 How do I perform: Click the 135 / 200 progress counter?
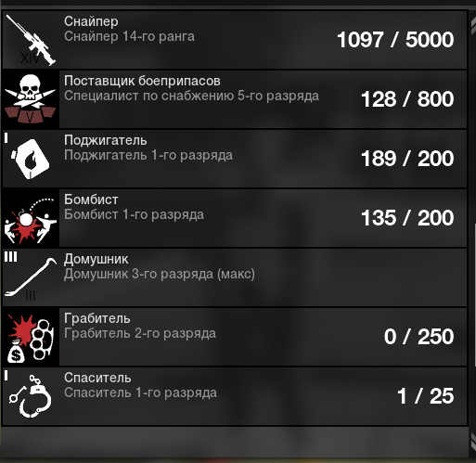click(407, 218)
